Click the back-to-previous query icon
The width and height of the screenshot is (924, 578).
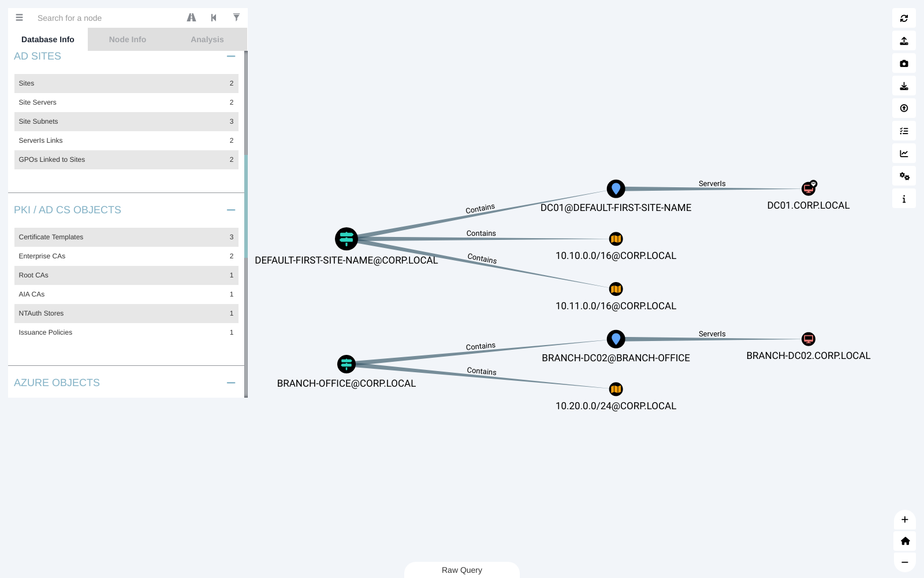[x=214, y=18]
